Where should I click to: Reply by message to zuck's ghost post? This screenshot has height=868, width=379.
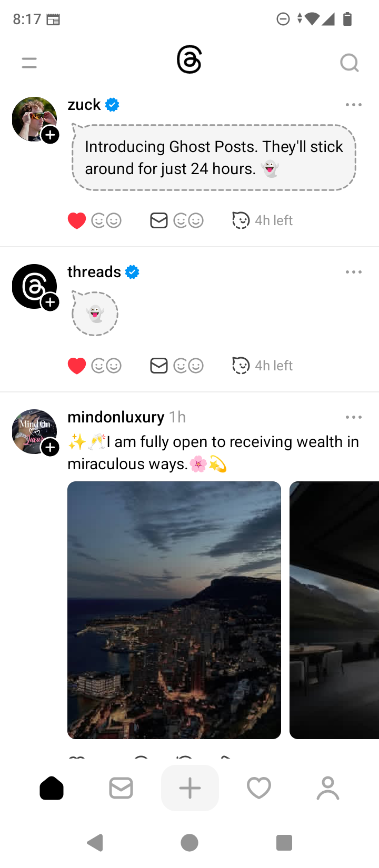click(x=159, y=220)
